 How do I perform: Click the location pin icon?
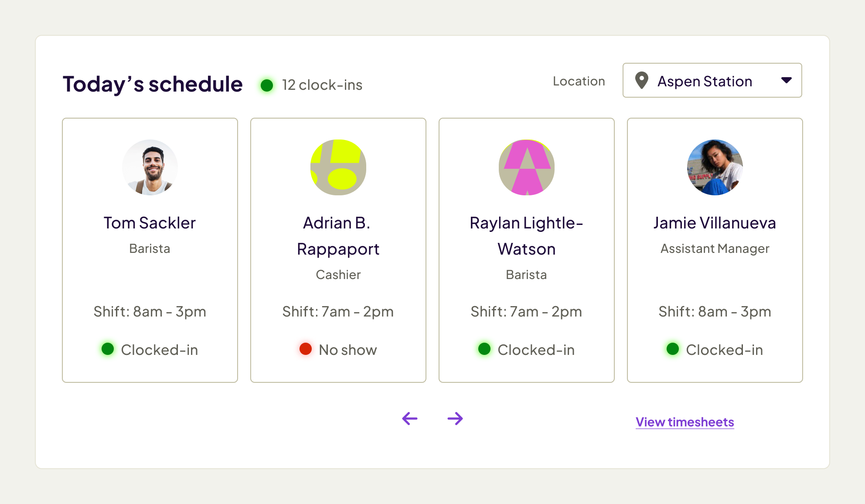point(641,81)
